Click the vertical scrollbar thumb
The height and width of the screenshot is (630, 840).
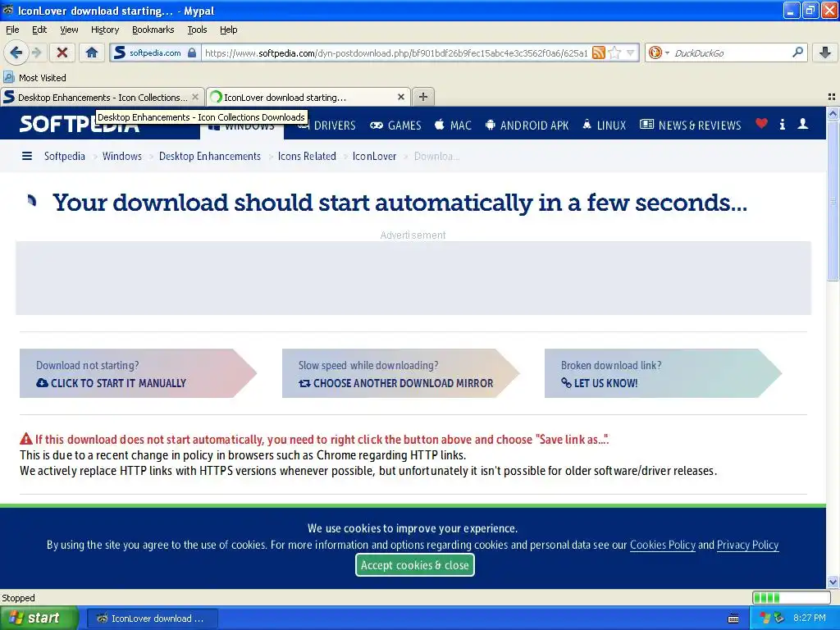pos(833,200)
